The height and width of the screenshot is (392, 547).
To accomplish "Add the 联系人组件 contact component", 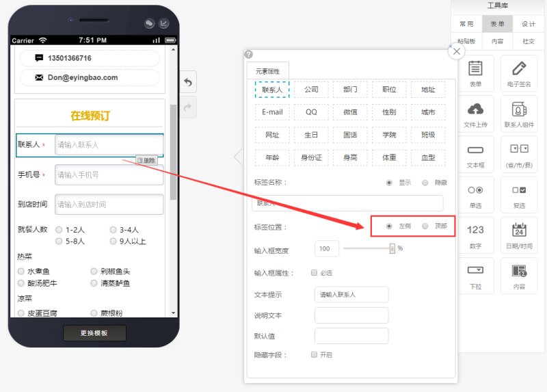I will pyautogui.click(x=519, y=114).
